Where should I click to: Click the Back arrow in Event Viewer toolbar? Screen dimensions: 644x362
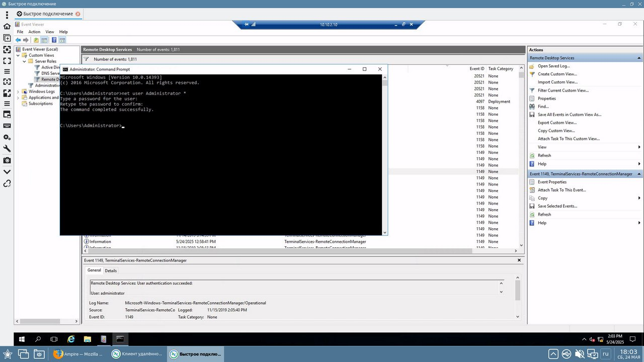18,40
